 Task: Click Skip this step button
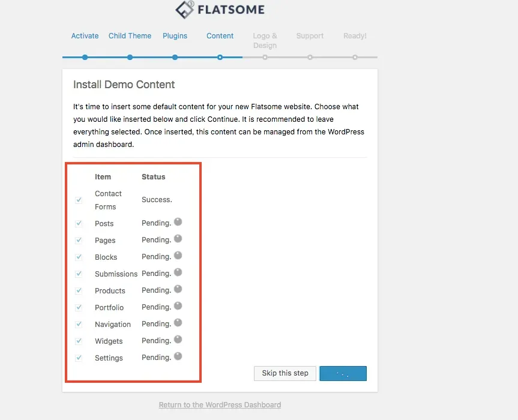(285, 373)
